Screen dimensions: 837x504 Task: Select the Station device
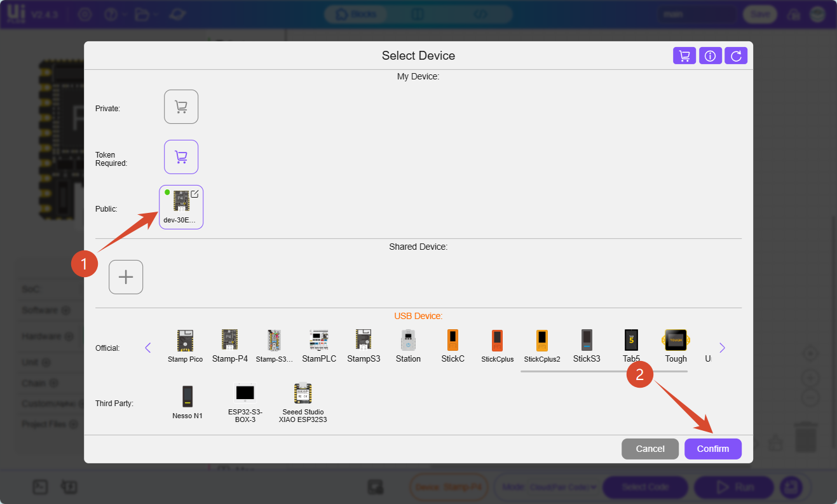point(408,346)
